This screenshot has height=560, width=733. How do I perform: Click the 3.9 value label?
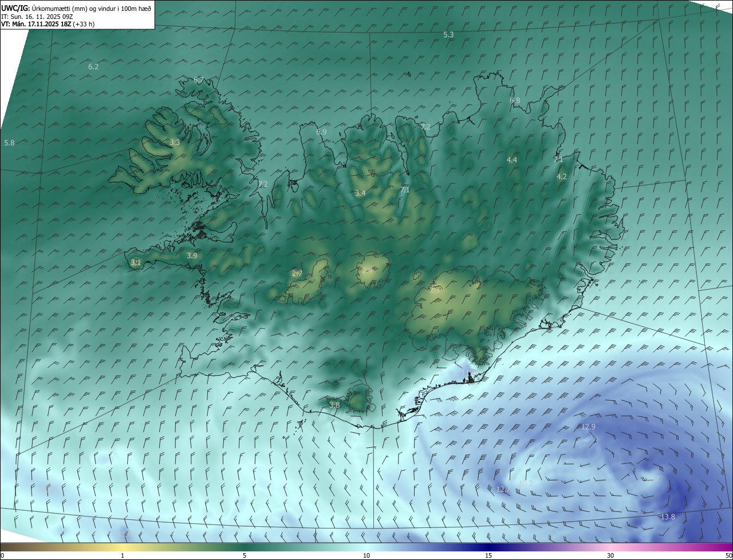pos(192,256)
